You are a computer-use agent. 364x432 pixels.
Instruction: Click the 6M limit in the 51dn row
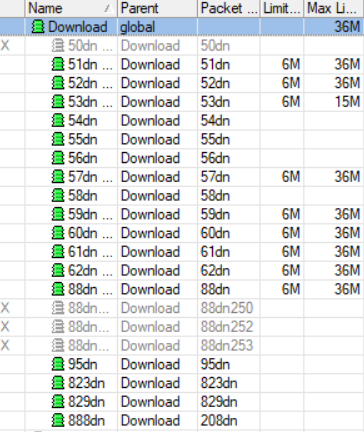(x=291, y=64)
